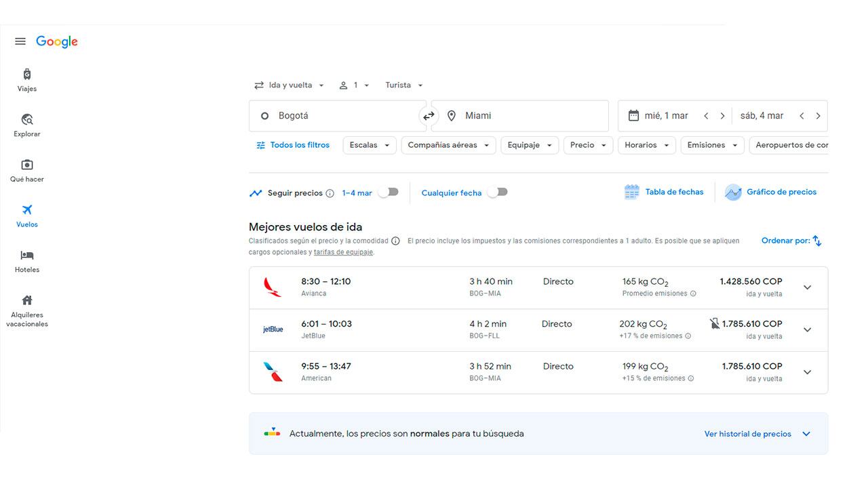The height and width of the screenshot is (488, 868).
Task: Enable the Seguir precios toggle
Action: point(388,192)
